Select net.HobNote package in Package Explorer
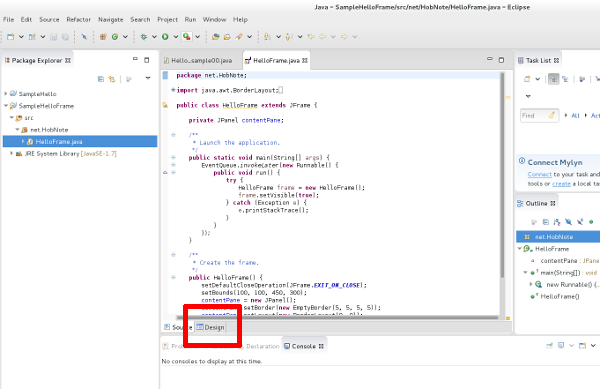The image size is (600, 389). point(49,130)
